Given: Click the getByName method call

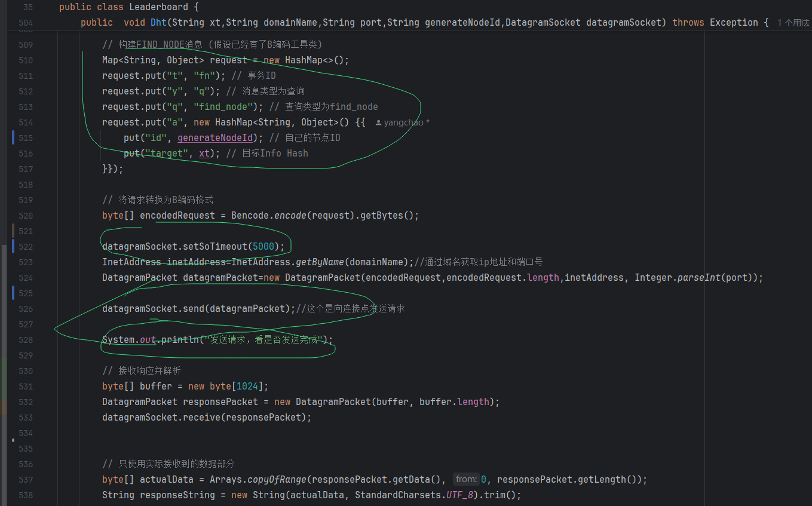Looking at the screenshot, I should 320,262.
